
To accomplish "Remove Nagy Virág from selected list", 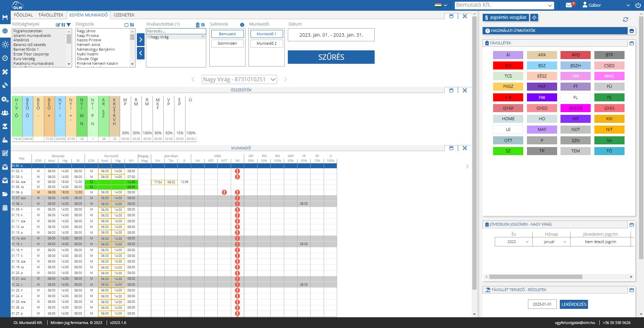I will [203, 37].
